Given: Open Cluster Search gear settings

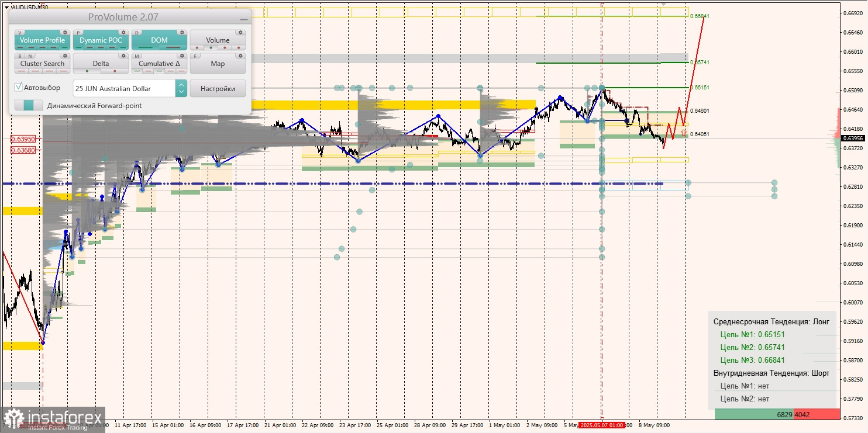Looking at the screenshot, I should pyautogui.click(x=65, y=56).
